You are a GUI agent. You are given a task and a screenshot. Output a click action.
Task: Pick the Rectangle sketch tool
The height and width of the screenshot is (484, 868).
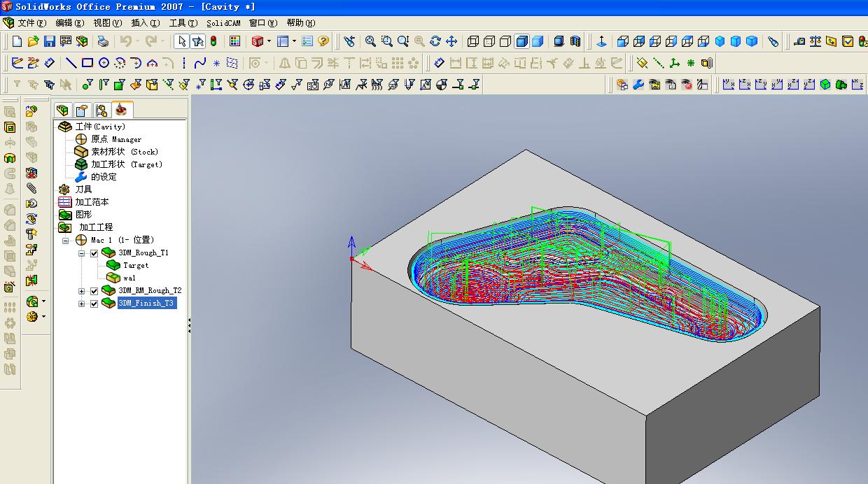(x=87, y=63)
